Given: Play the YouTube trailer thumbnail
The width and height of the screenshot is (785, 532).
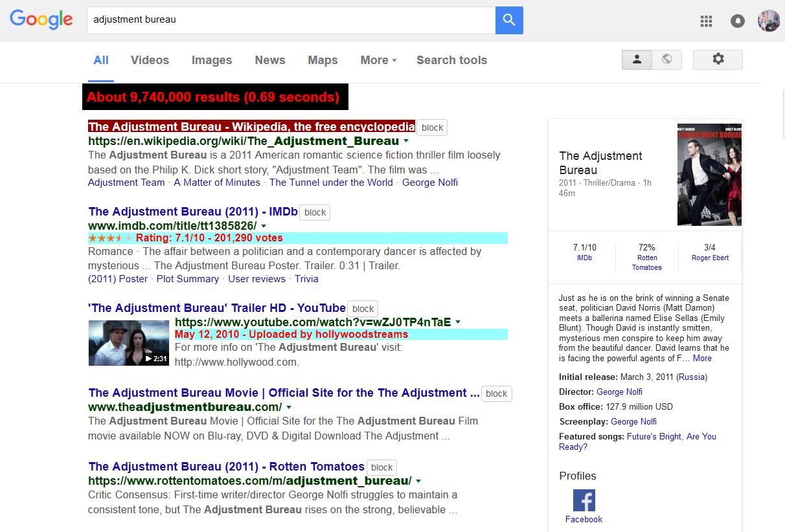Looking at the screenshot, I should (129, 343).
